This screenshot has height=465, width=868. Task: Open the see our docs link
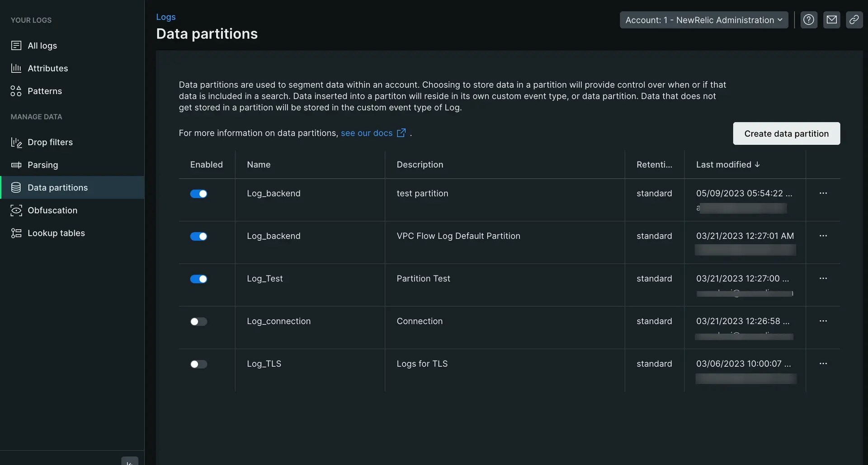[367, 133]
